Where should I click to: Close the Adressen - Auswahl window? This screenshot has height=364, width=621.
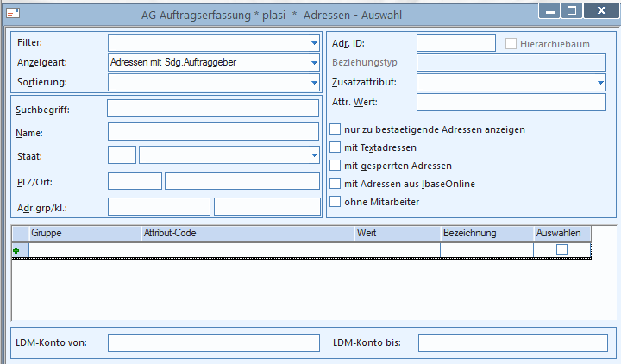(601, 11)
